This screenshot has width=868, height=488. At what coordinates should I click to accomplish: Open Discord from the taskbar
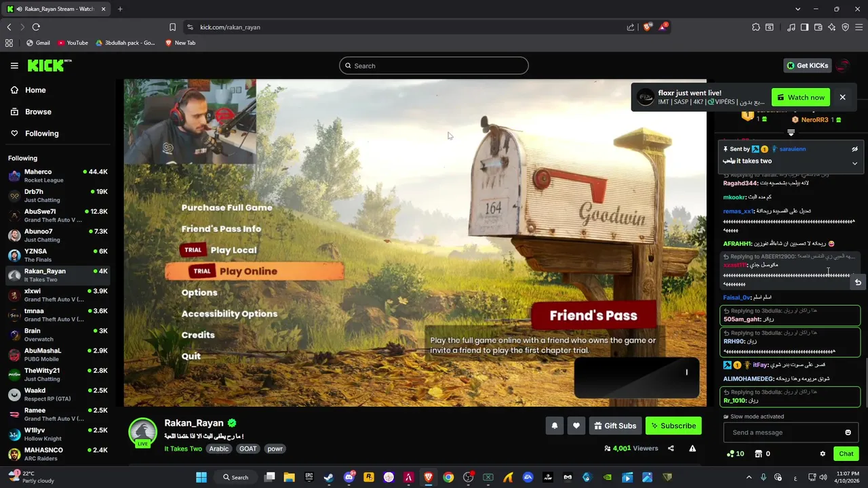click(x=349, y=477)
